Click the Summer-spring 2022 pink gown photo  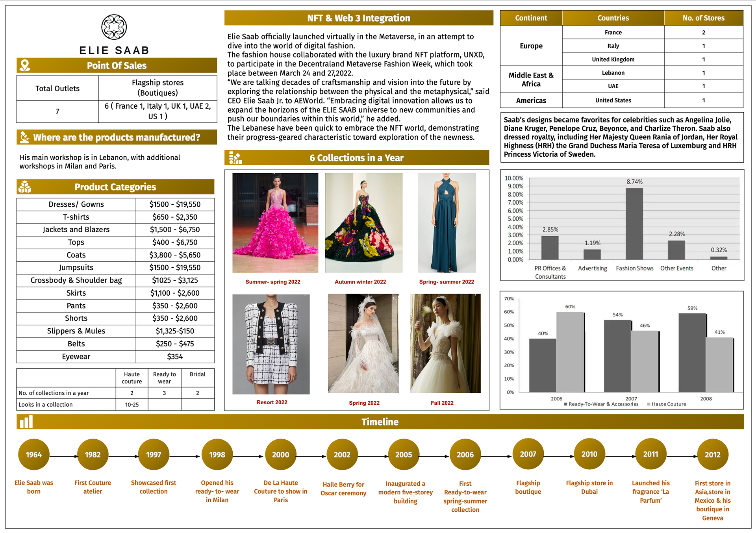(x=275, y=223)
